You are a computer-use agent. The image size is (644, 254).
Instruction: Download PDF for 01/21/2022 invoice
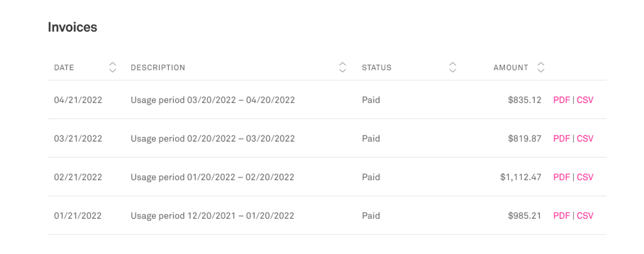pyautogui.click(x=561, y=216)
